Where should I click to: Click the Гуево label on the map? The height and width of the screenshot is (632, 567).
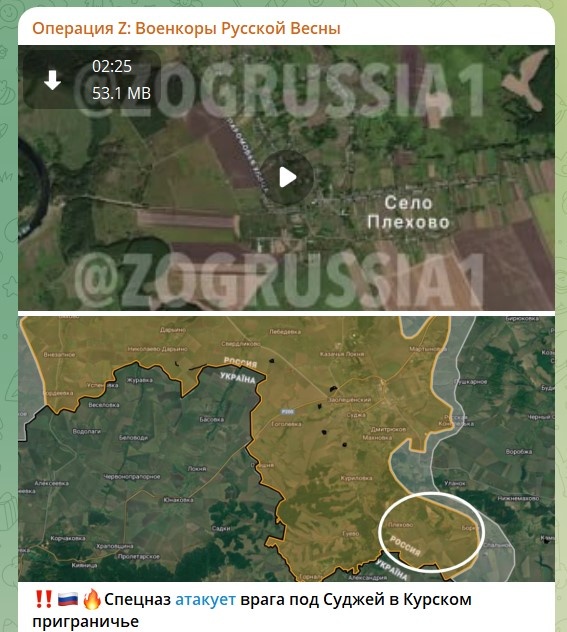coord(351,533)
